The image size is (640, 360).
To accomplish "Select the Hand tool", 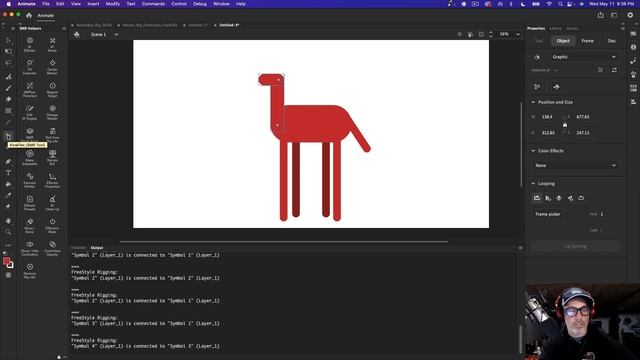I will (x=9, y=221).
